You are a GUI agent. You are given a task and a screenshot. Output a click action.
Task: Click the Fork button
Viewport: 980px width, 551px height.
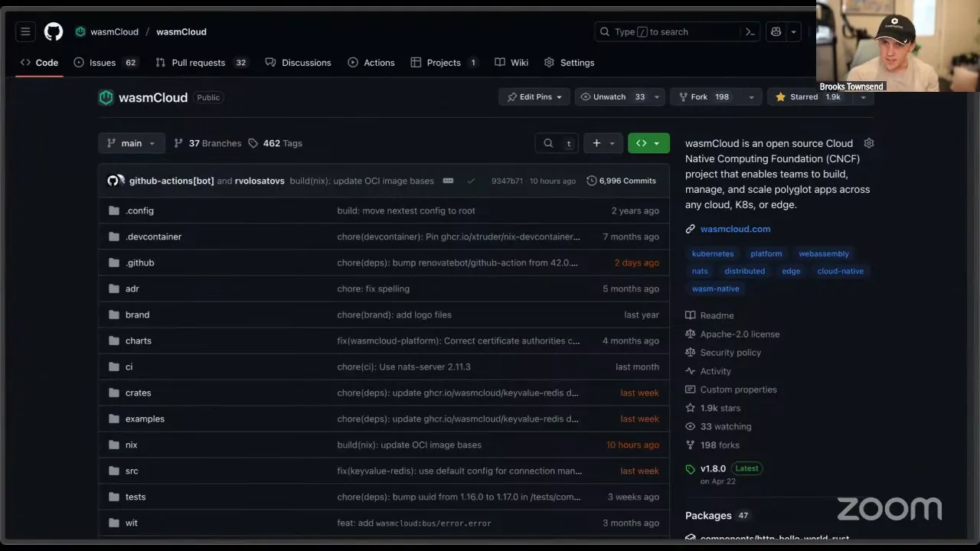(705, 97)
